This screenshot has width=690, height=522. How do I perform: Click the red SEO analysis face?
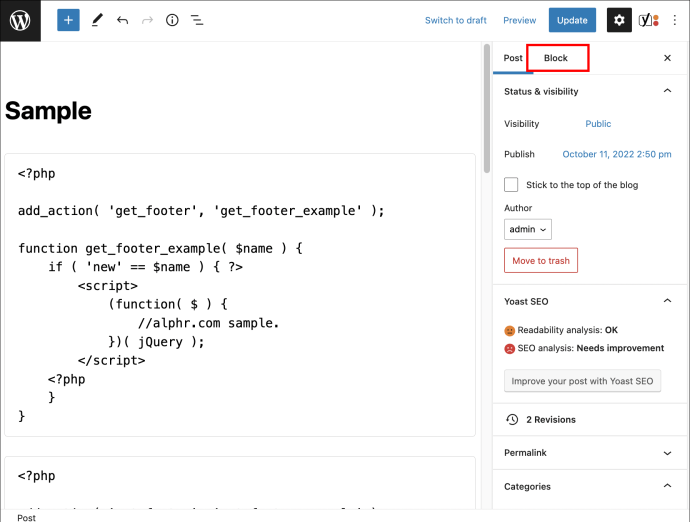pyautogui.click(x=510, y=349)
